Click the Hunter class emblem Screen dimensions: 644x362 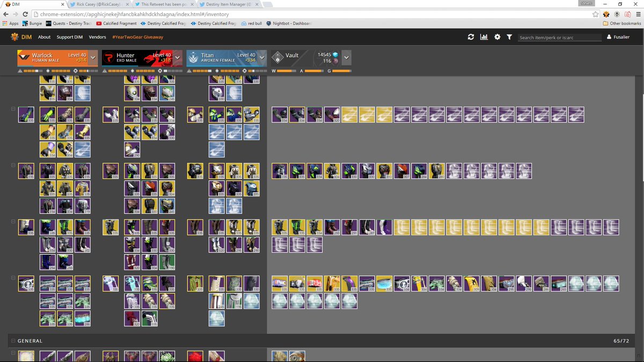pos(109,58)
